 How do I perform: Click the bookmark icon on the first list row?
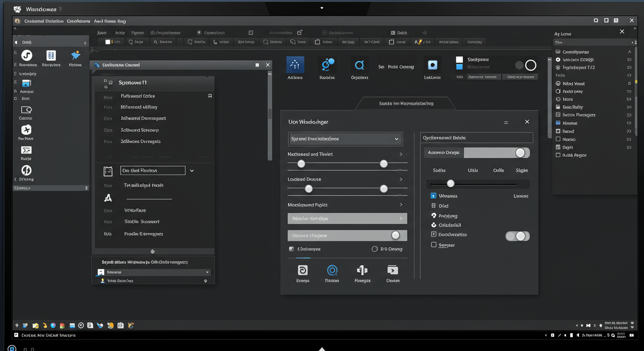(x=210, y=96)
